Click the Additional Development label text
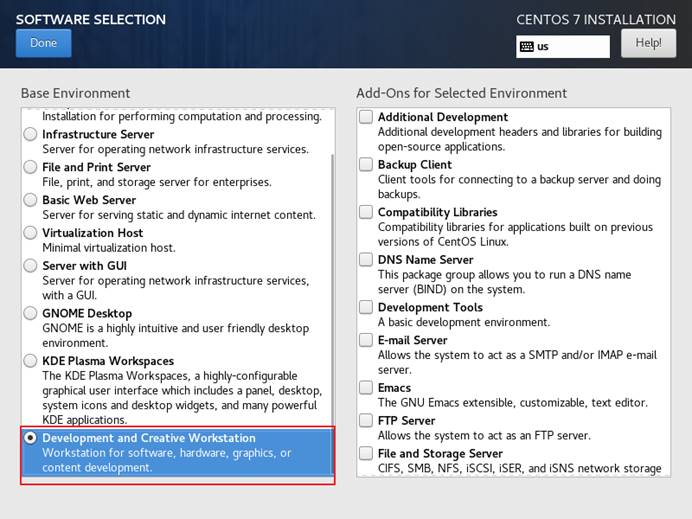Screen dimensions: 692x519 (443, 117)
